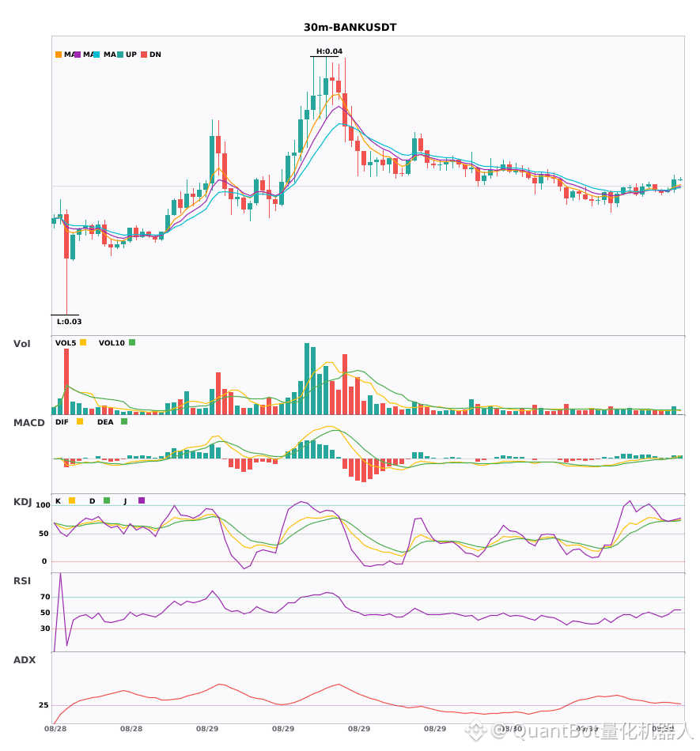
Task: Click the L:0.03 low price marker
Action: pos(69,322)
